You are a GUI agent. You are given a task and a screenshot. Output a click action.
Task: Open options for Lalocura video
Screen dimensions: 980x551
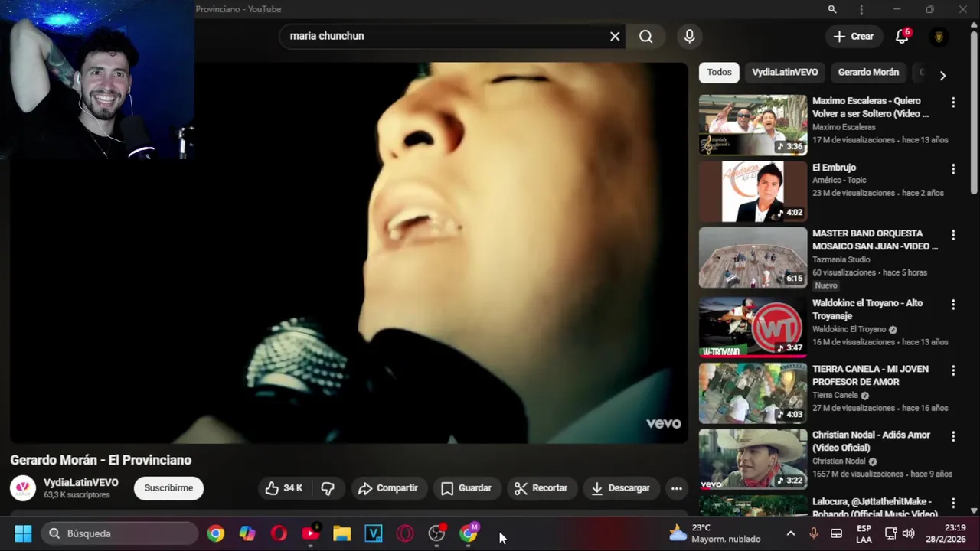pos(953,503)
